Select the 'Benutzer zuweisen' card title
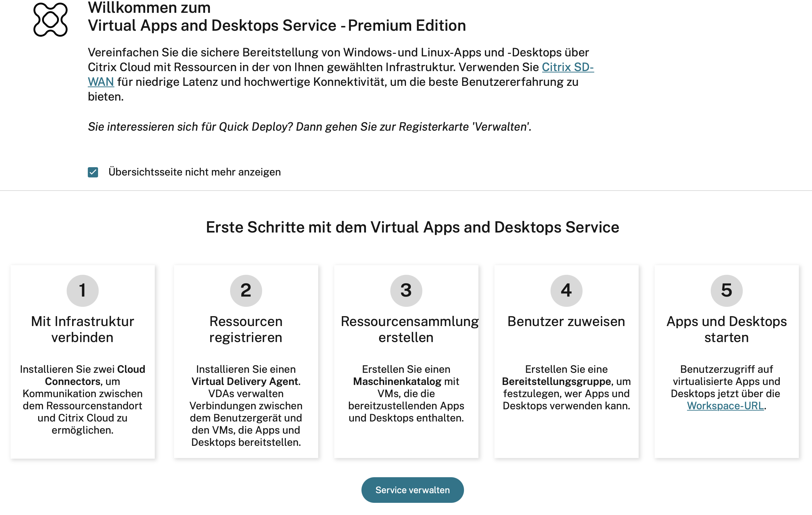Viewport: 812px width, 515px height. tap(566, 321)
